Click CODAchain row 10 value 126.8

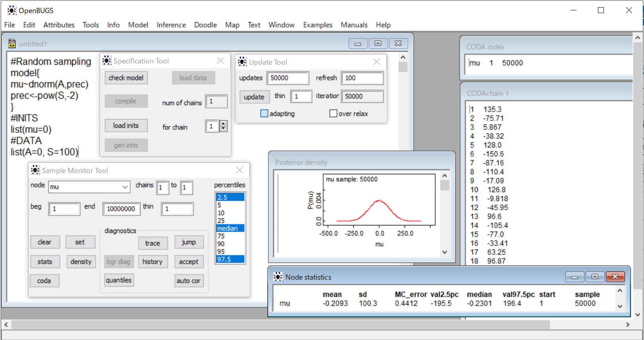tap(497, 190)
